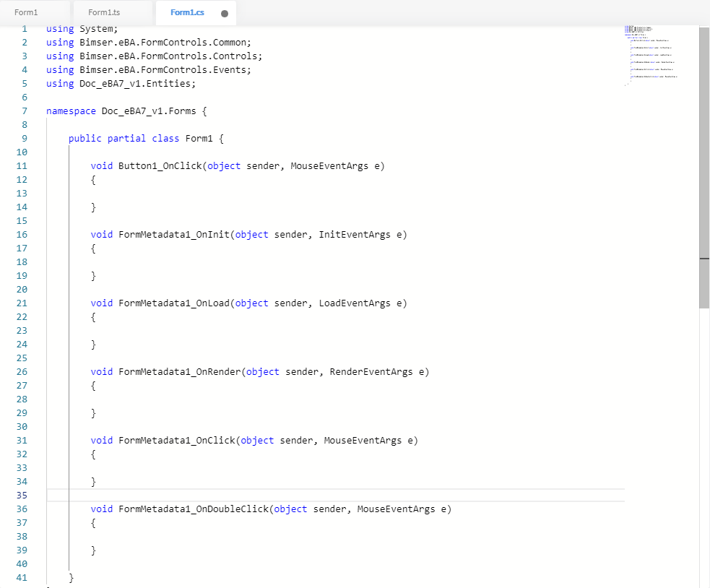The image size is (710, 588).
Task: Click RenderEventArgs parameter type
Action: click(x=371, y=371)
